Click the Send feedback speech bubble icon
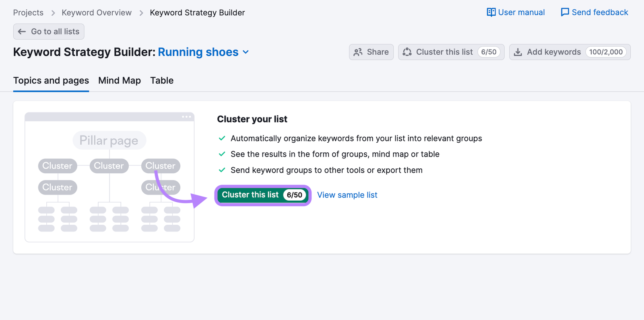This screenshot has height=320, width=644. [x=565, y=12]
